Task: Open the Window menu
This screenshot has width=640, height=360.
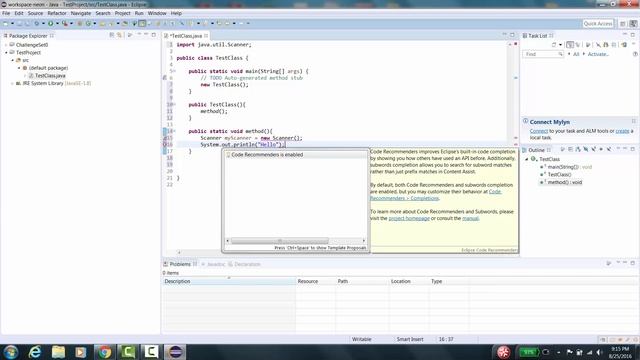Action: coord(157,13)
